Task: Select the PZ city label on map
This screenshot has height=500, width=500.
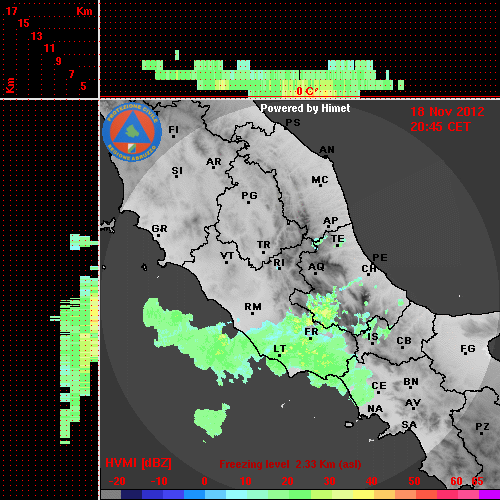Action: [x=482, y=426]
